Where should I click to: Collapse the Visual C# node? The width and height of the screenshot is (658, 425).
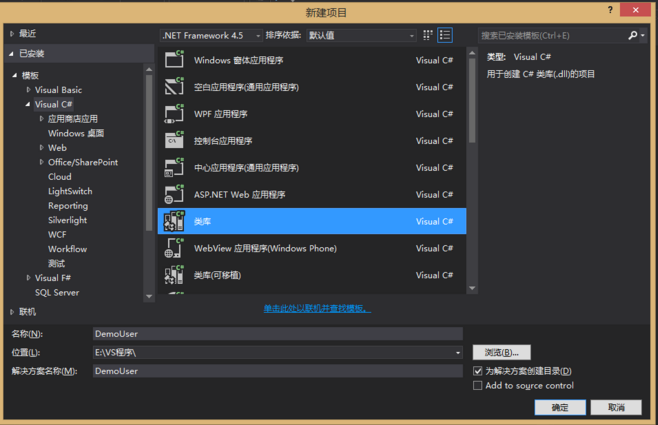28,104
